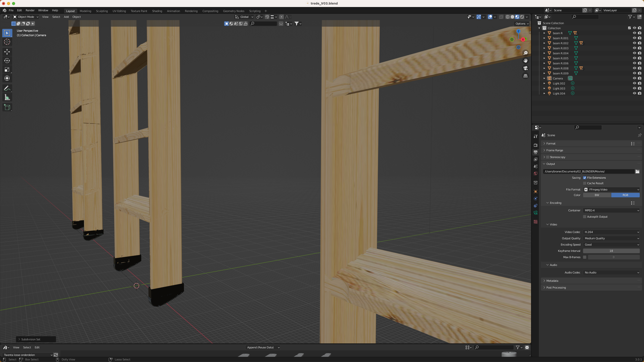This screenshot has width=644, height=362.
Task: Switch to the UV Editing workspace tab
Action: (x=119, y=11)
